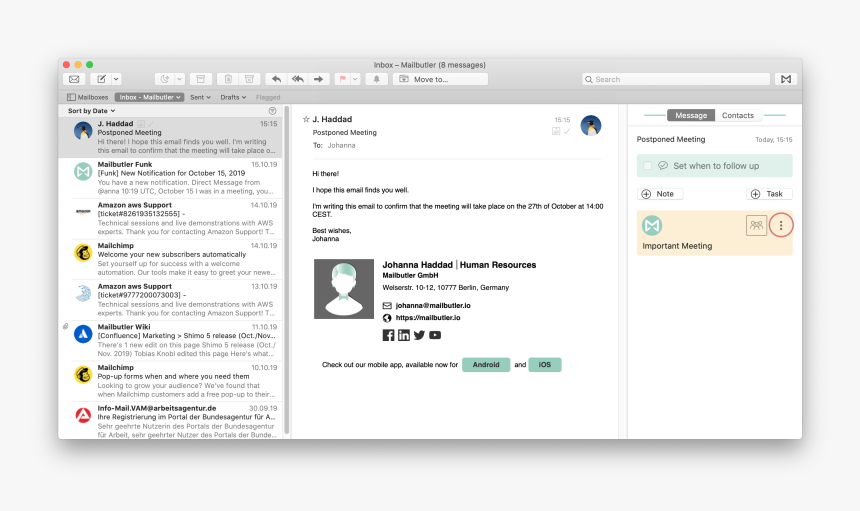Star the J. Haddad message

pos(306,119)
